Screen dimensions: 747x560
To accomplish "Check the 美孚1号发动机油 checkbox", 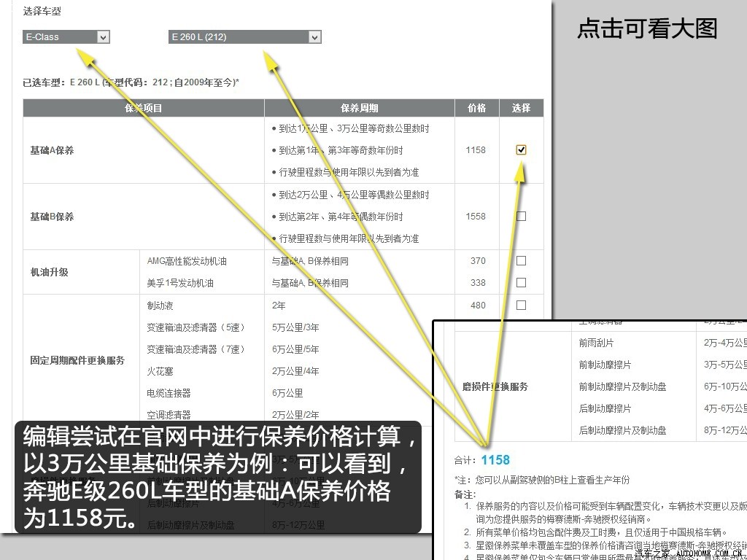I will (x=521, y=282).
